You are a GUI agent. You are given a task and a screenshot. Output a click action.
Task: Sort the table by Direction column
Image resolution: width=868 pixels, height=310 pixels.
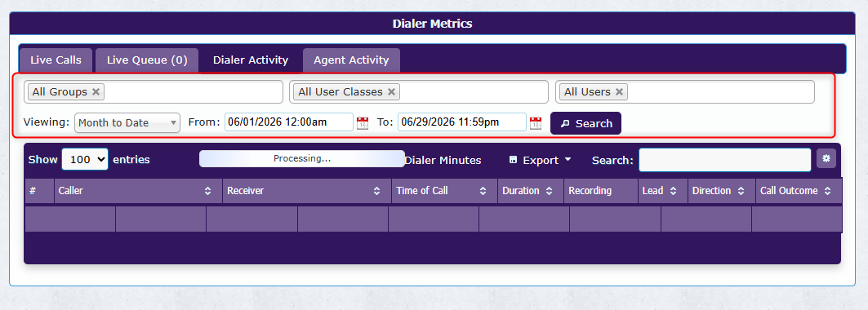721,191
